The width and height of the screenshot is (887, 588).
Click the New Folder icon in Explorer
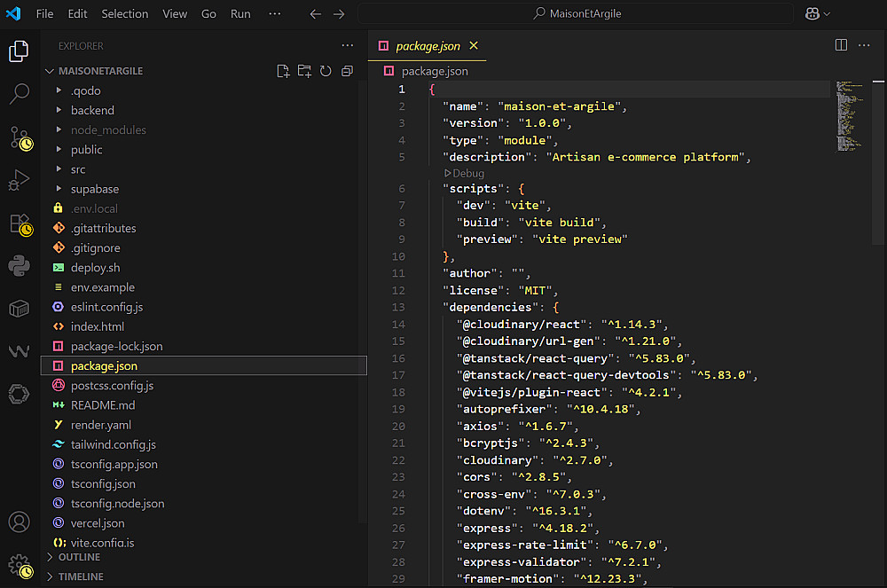coord(304,71)
